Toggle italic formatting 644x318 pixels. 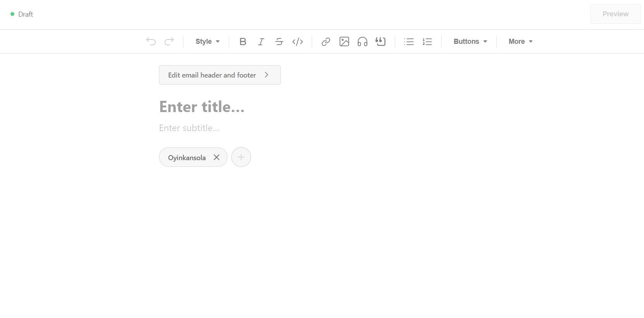[x=261, y=41]
